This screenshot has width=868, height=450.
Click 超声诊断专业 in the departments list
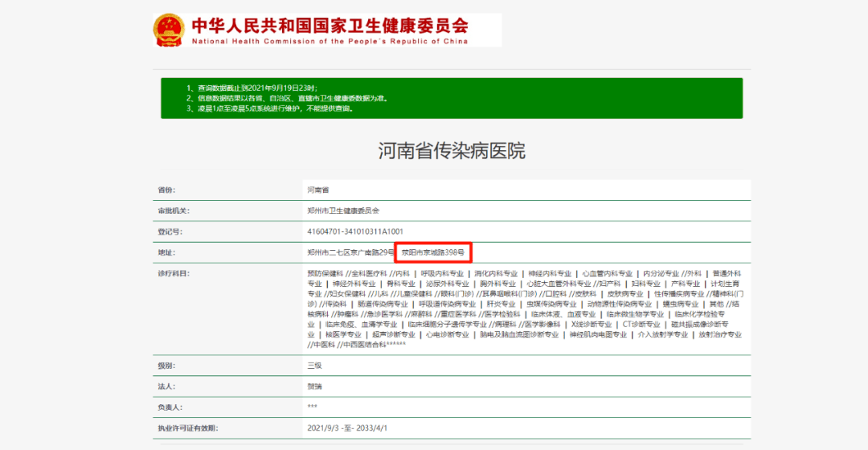point(393,335)
